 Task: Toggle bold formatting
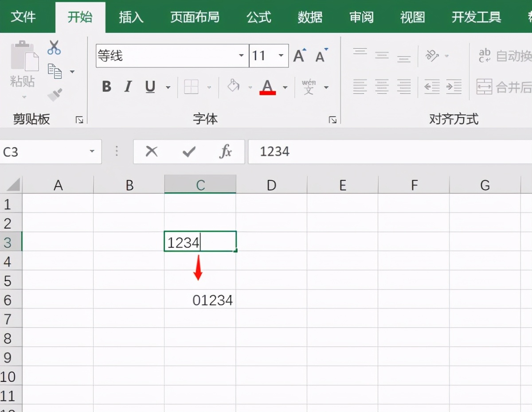106,86
